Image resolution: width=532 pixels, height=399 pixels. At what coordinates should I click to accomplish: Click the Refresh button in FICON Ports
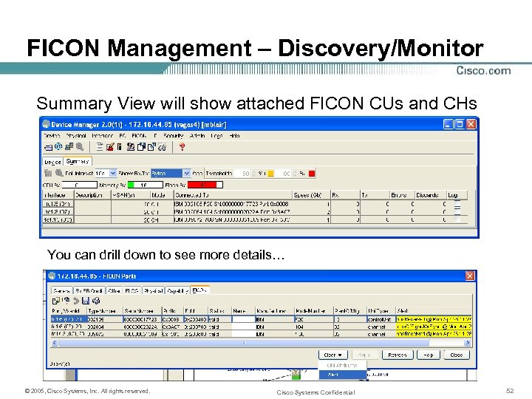(x=398, y=355)
